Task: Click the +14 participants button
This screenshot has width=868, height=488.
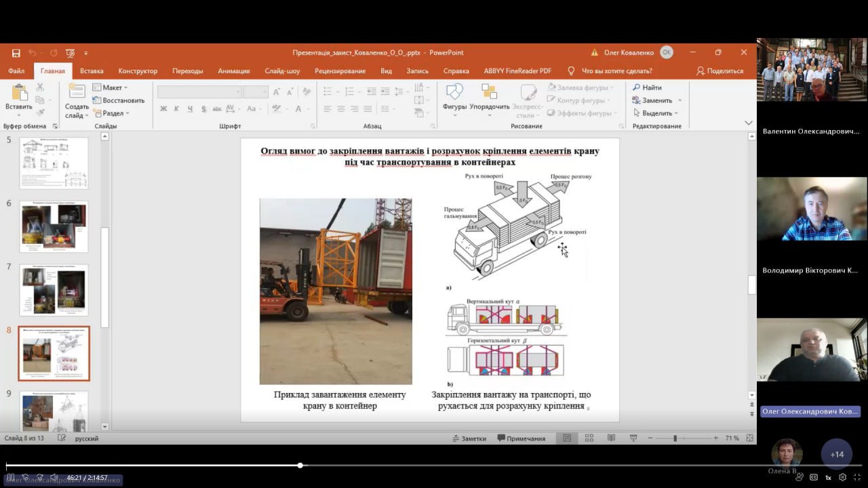Action: 837,454
